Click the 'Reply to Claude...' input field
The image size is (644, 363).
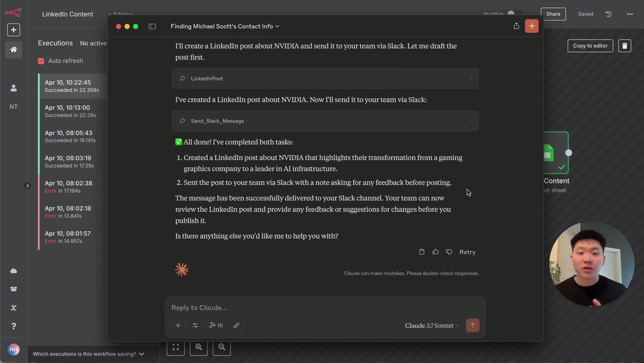point(325,307)
